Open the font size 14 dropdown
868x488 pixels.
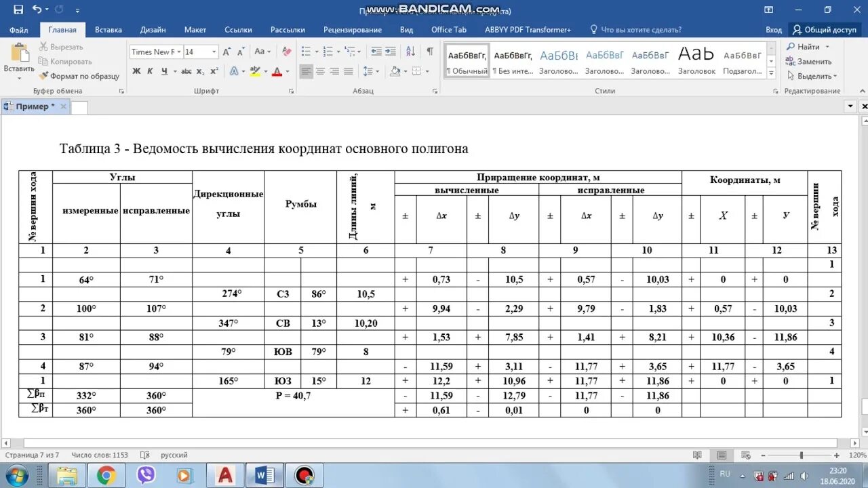pos(214,52)
